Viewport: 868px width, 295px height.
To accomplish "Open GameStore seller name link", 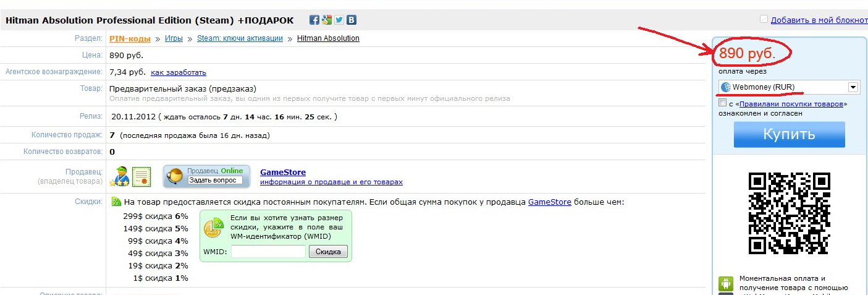I will 283,172.
